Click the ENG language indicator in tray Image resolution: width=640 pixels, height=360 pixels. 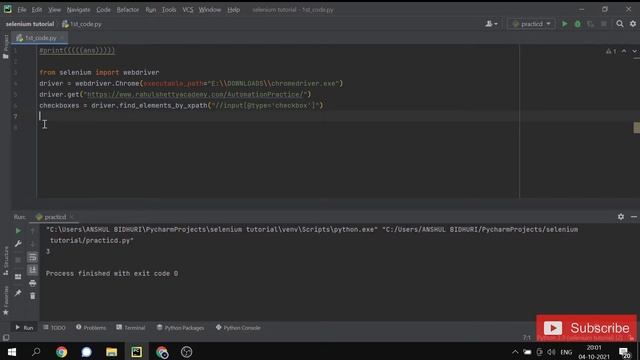(566, 352)
